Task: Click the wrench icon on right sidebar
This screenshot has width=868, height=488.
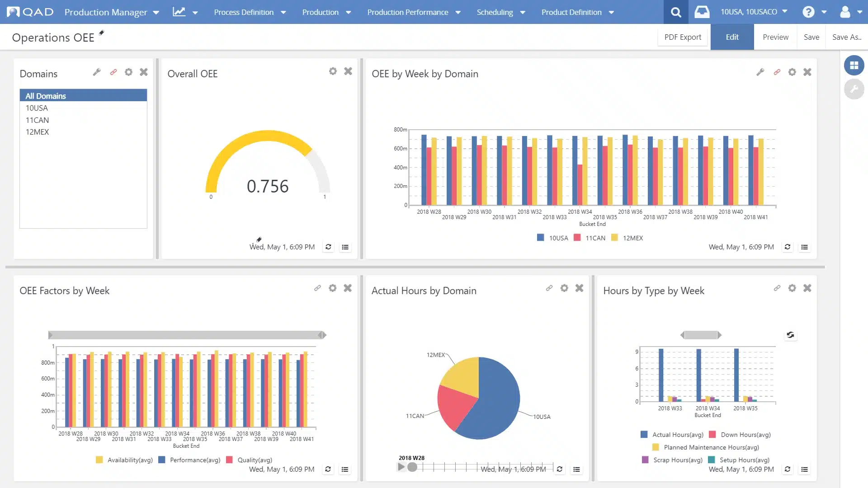Action: point(854,89)
